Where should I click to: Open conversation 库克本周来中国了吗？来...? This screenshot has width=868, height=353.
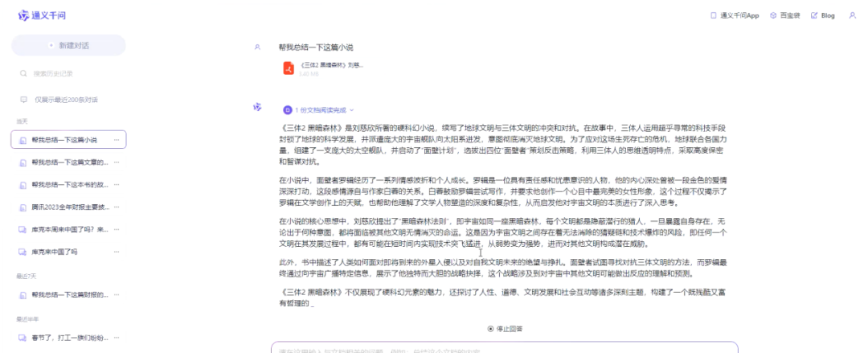click(x=68, y=229)
